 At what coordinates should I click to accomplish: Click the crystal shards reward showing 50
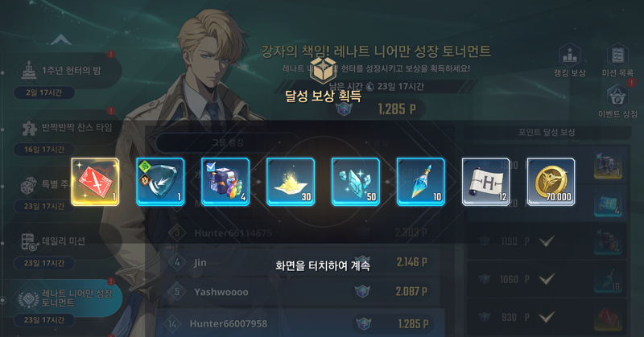(x=356, y=182)
